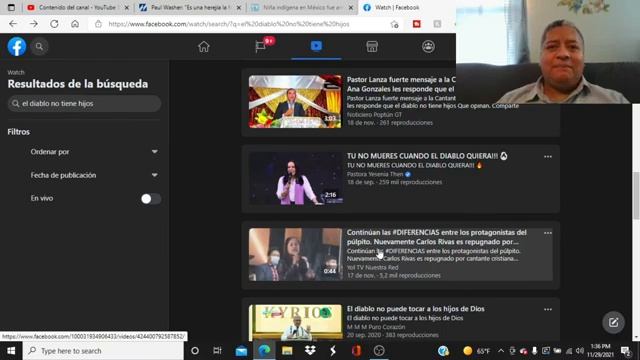640x360 pixels.
Task: Open 'Continúan las #DIFERENCIAS' video title
Action: pos(436,237)
